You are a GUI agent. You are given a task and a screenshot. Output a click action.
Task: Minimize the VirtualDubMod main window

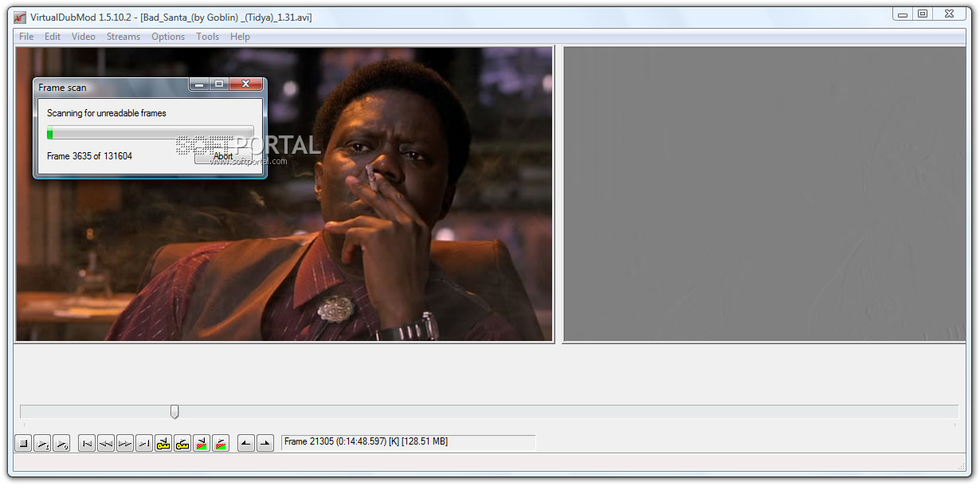point(901,14)
